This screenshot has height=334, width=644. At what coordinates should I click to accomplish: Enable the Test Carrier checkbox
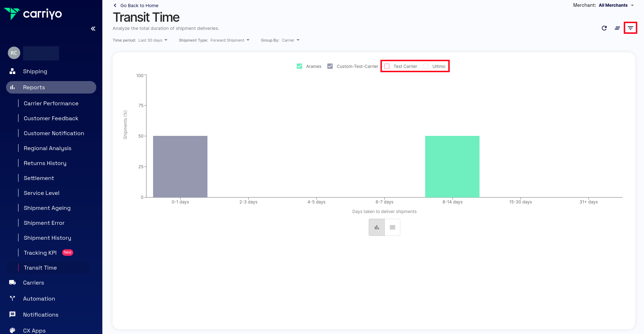click(x=387, y=67)
